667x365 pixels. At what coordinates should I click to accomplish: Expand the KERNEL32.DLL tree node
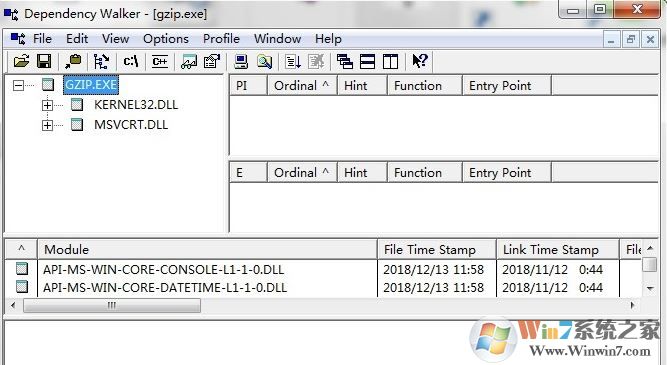(x=47, y=105)
